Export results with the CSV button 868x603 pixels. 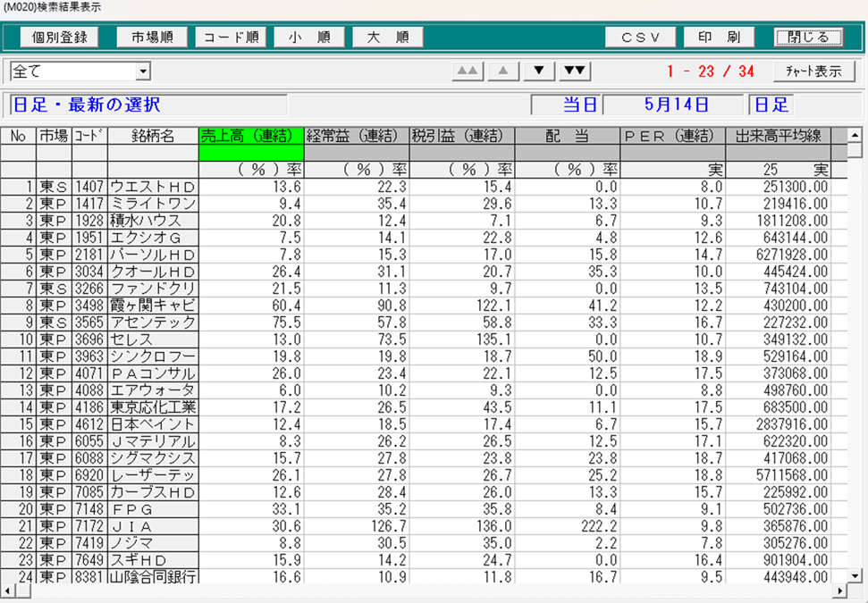[640, 37]
